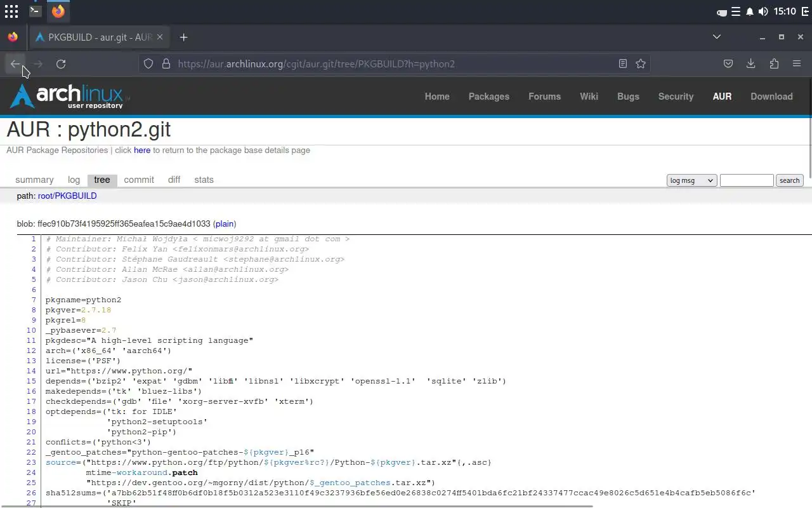Viewport: 812px width, 508px height.
Task: Go back to the previous page
Action: [15, 63]
